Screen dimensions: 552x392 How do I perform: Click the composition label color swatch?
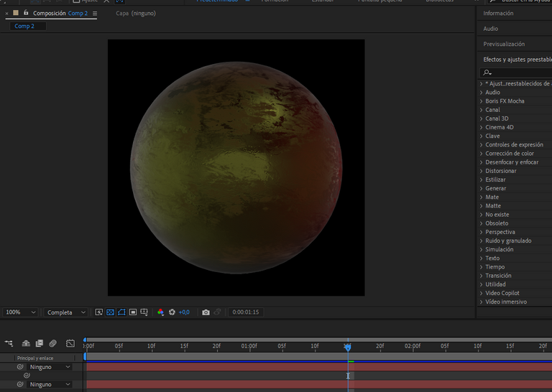(x=16, y=13)
